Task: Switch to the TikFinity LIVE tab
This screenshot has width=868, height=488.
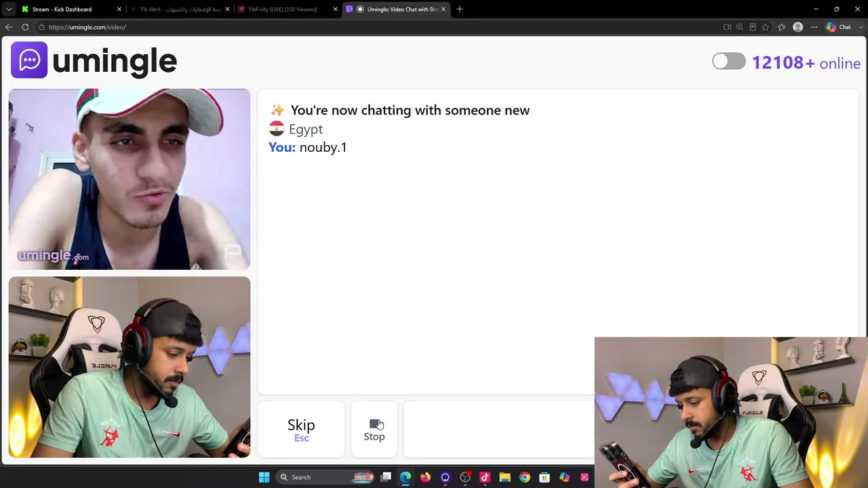Action: click(x=288, y=9)
